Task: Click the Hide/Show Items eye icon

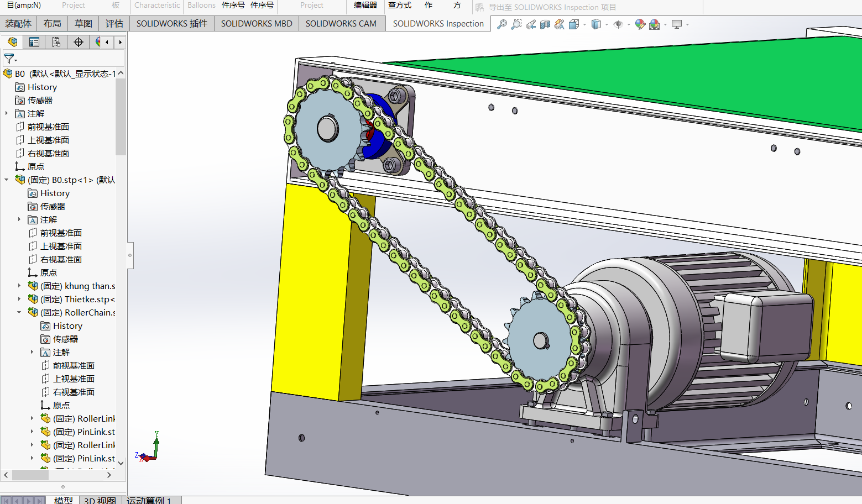Action: click(618, 24)
